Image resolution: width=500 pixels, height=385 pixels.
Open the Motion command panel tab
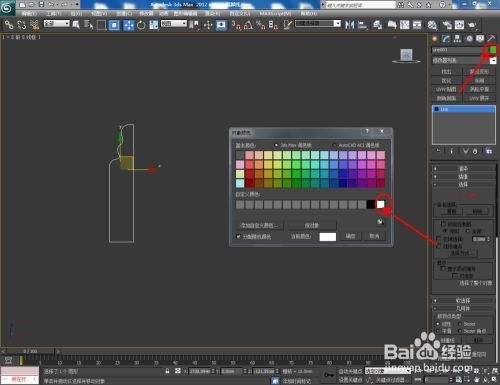point(469,39)
